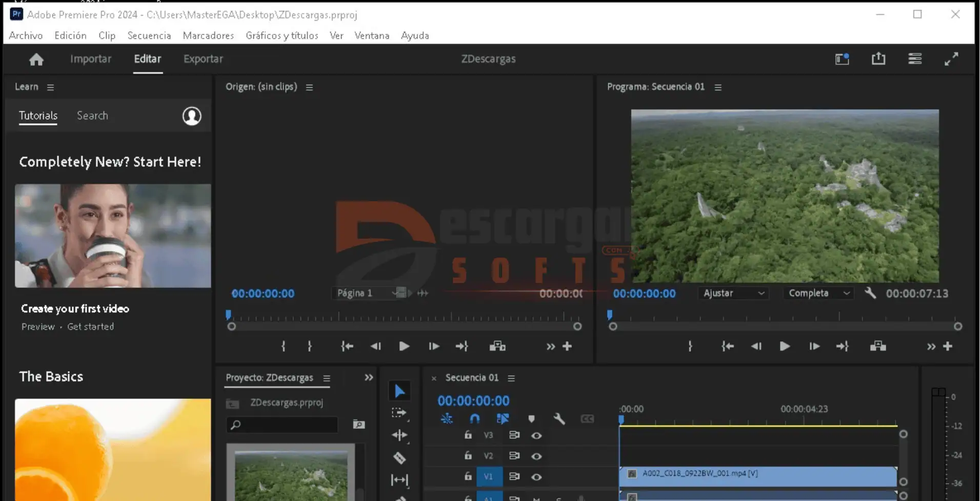Toggle insert sequences as nests option
The image size is (980, 501).
[x=447, y=419]
